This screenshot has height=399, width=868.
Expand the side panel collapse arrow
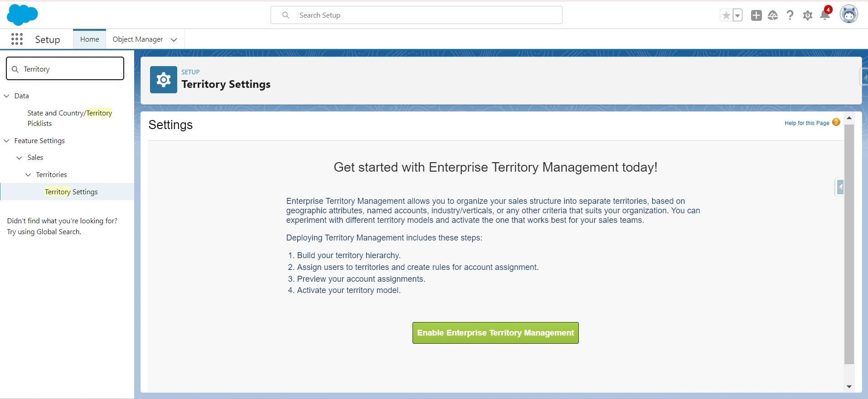point(840,187)
